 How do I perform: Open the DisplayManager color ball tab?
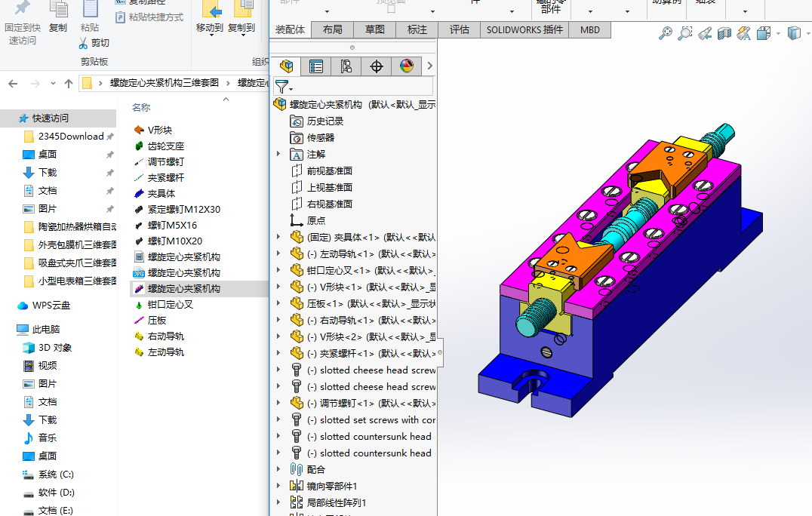point(407,66)
